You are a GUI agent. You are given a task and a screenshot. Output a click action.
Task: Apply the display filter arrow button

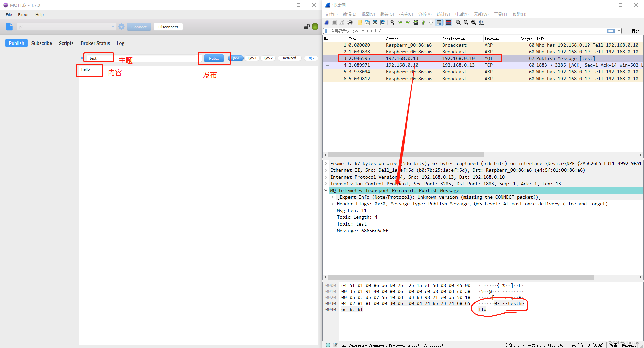611,31
